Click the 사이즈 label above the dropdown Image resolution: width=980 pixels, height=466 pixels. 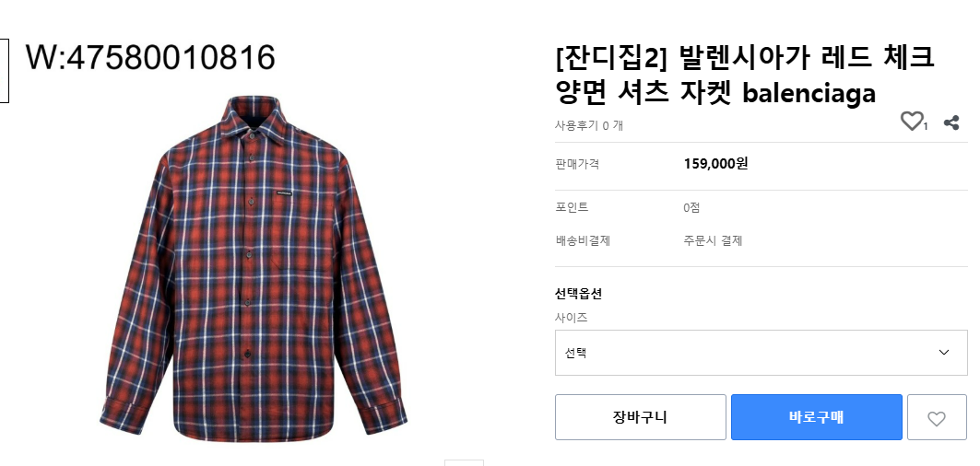(x=571, y=318)
